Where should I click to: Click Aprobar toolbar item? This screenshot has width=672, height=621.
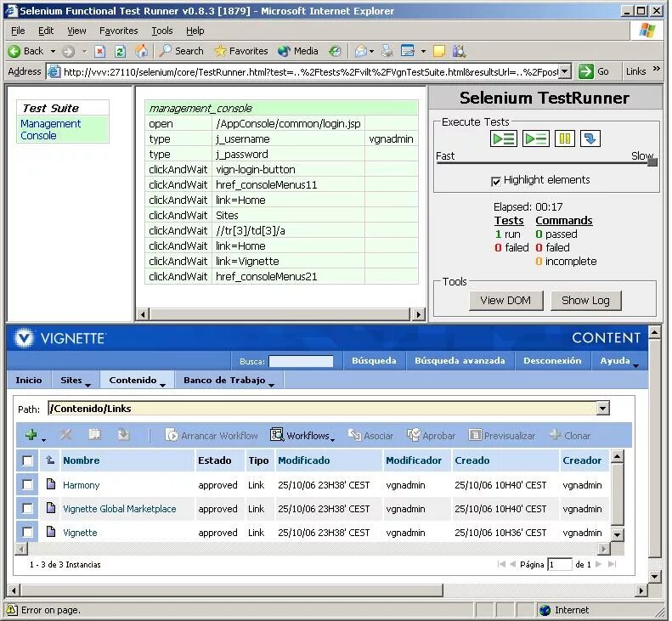click(431, 436)
